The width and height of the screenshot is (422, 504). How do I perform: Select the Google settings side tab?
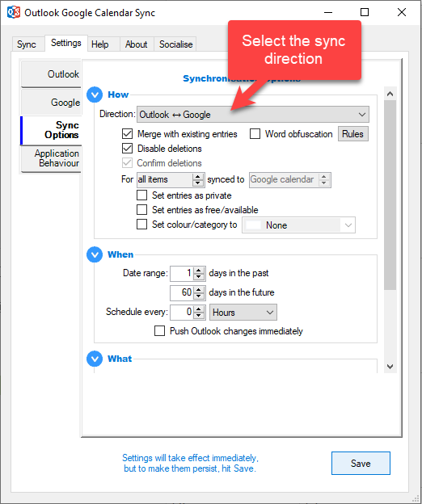(x=51, y=103)
